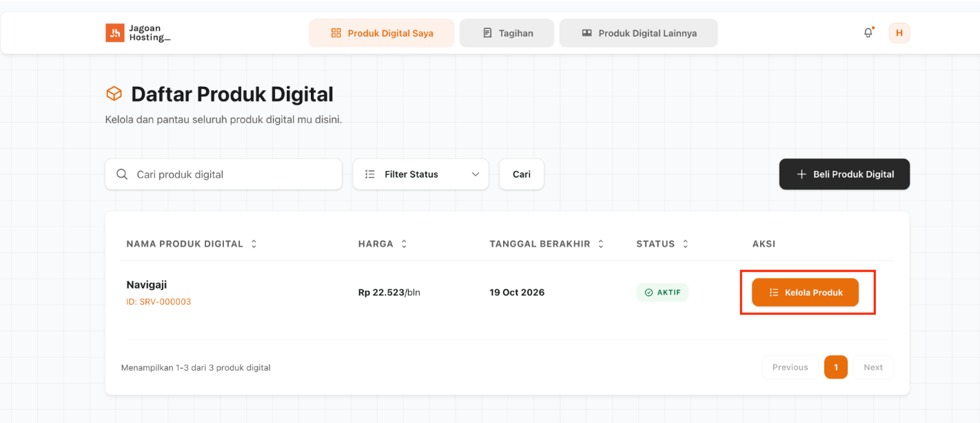Sort by Tanggal Berakhir arrows

click(601, 244)
